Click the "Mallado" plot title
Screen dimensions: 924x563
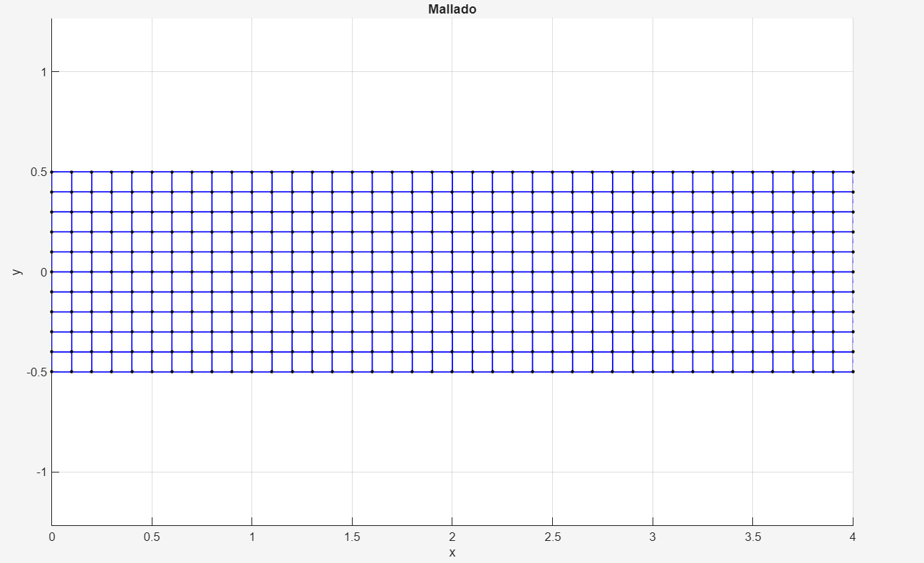pyautogui.click(x=452, y=9)
